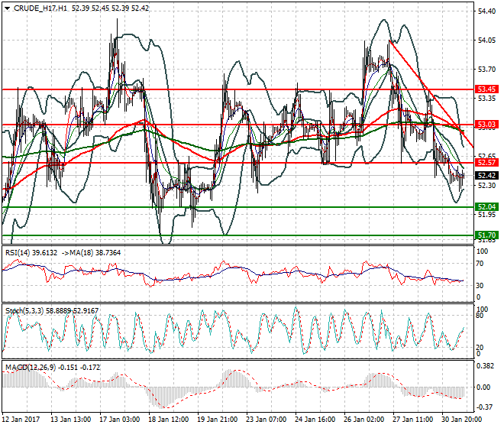Click the current price label 52.42
This screenshot has width=504, height=428.
487,175
